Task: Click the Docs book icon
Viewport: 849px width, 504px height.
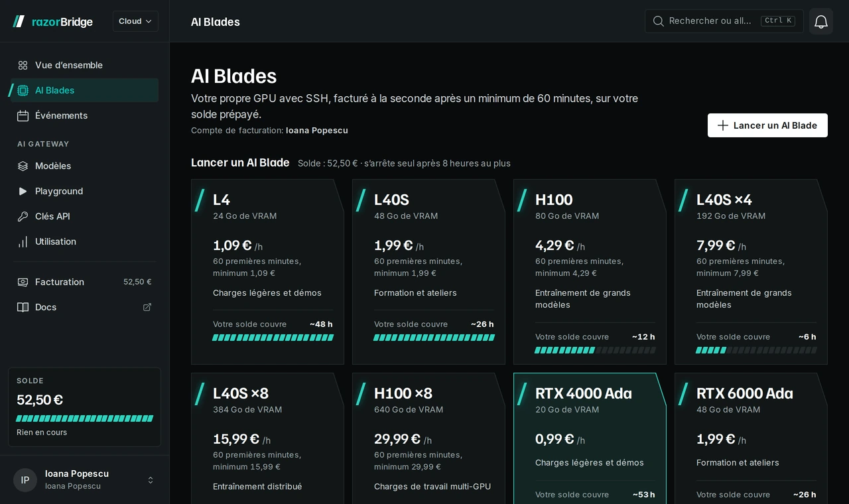Action: [x=23, y=307]
